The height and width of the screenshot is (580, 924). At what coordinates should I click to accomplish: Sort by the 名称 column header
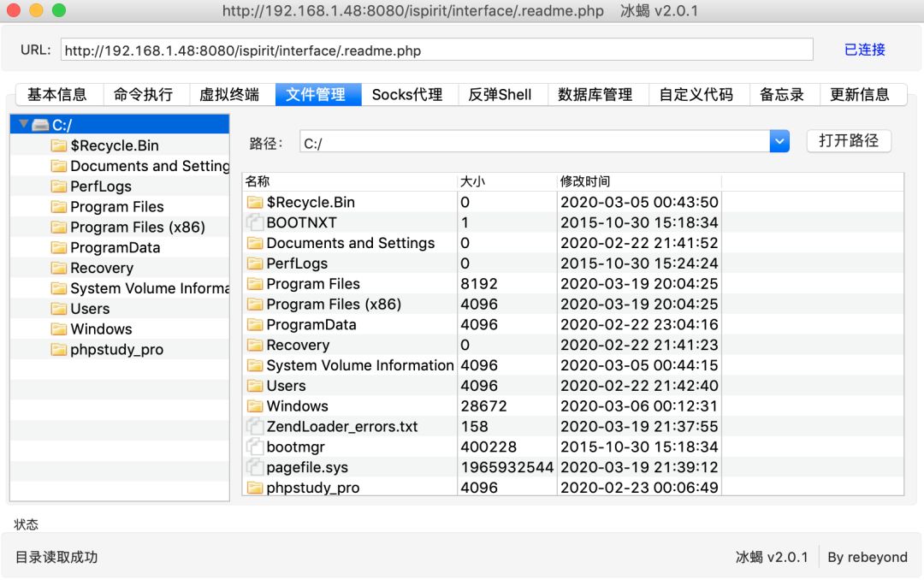350,181
